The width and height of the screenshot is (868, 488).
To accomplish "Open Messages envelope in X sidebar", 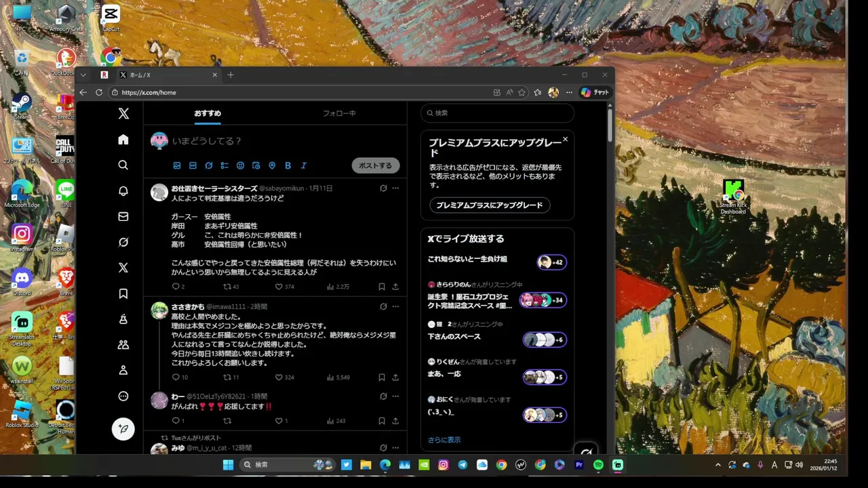I will pos(123,217).
